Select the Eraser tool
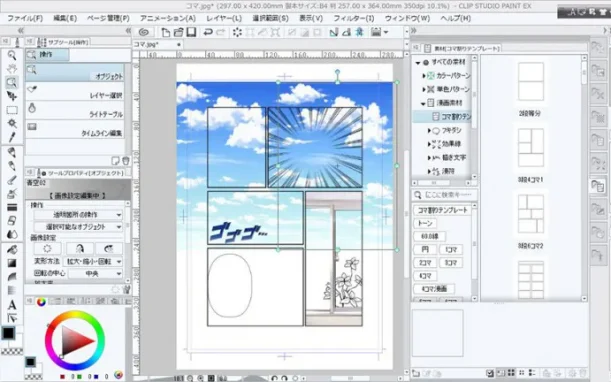This screenshot has width=611, height=382. tap(12, 220)
